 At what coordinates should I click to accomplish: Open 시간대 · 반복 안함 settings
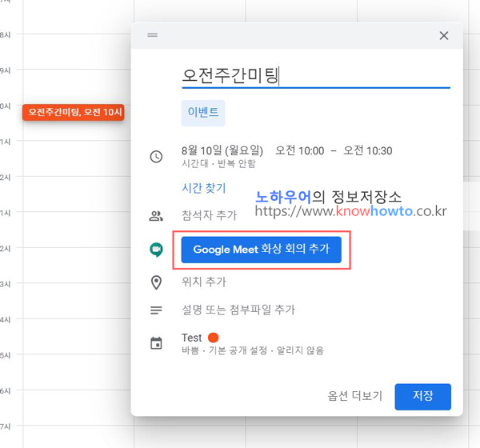click(x=218, y=163)
